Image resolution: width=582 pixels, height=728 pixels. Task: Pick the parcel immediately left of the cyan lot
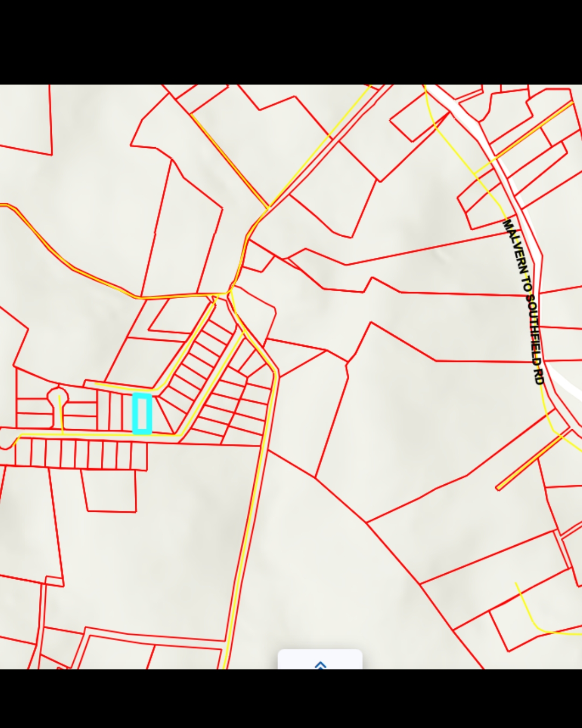[128, 413]
